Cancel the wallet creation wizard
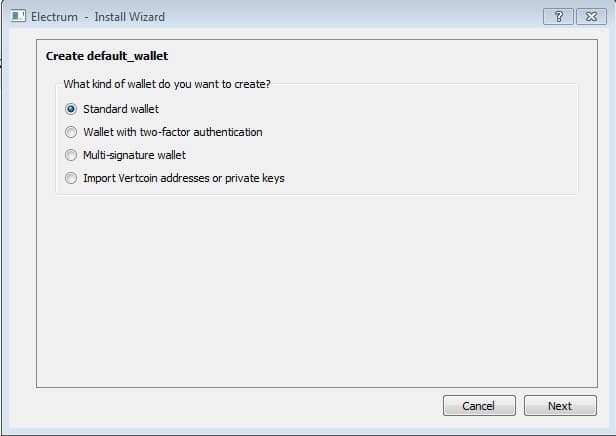The width and height of the screenshot is (616, 436). click(x=479, y=405)
